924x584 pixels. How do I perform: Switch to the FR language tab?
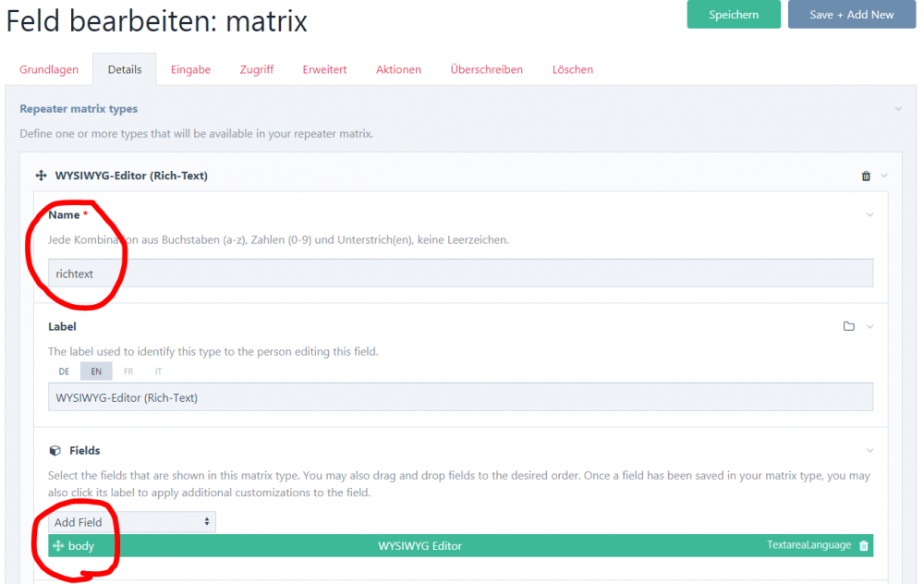tap(128, 371)
